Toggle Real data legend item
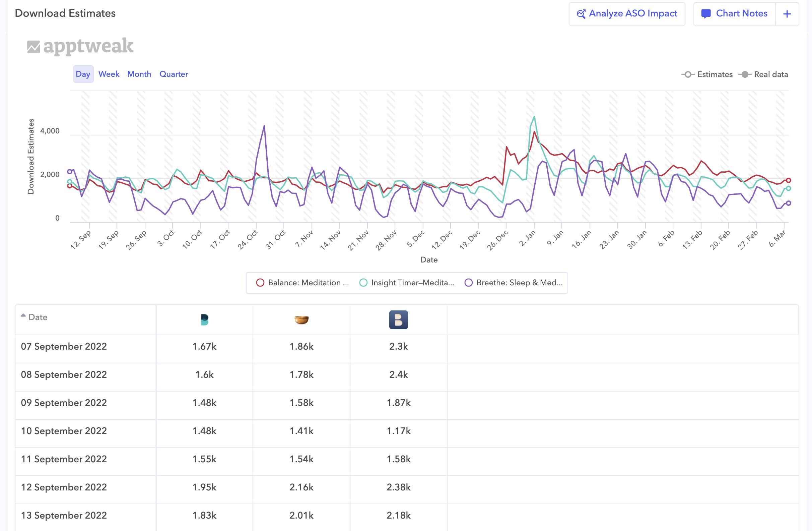Image resolution: width=812 pixels, height=531 pixels. pos(763,74)
